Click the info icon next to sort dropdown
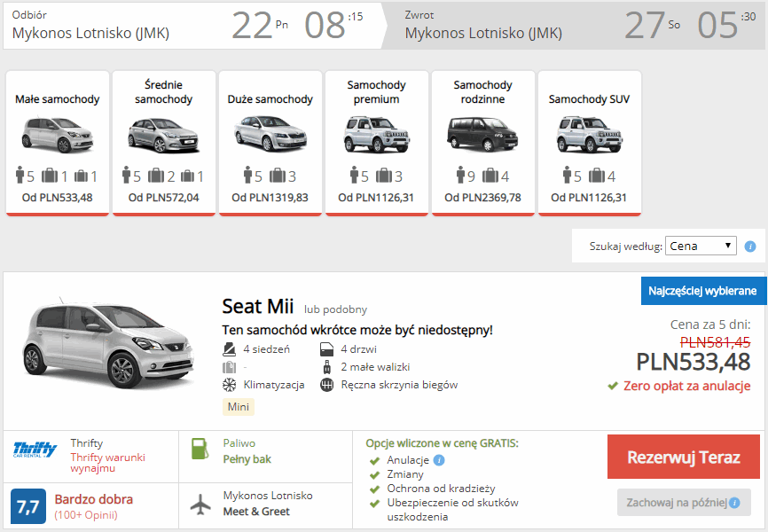The image size is (768, 532). point(750,246)
